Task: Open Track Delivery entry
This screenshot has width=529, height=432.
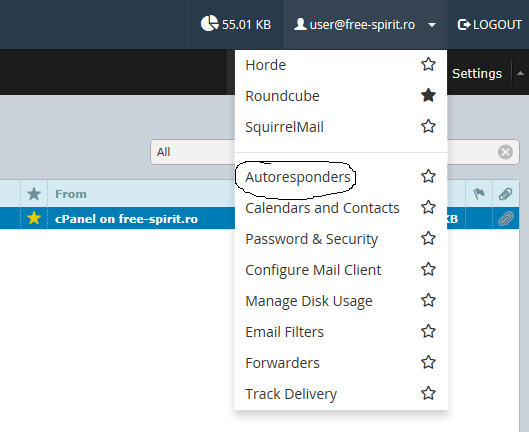Action: click(x=291, y=395)
